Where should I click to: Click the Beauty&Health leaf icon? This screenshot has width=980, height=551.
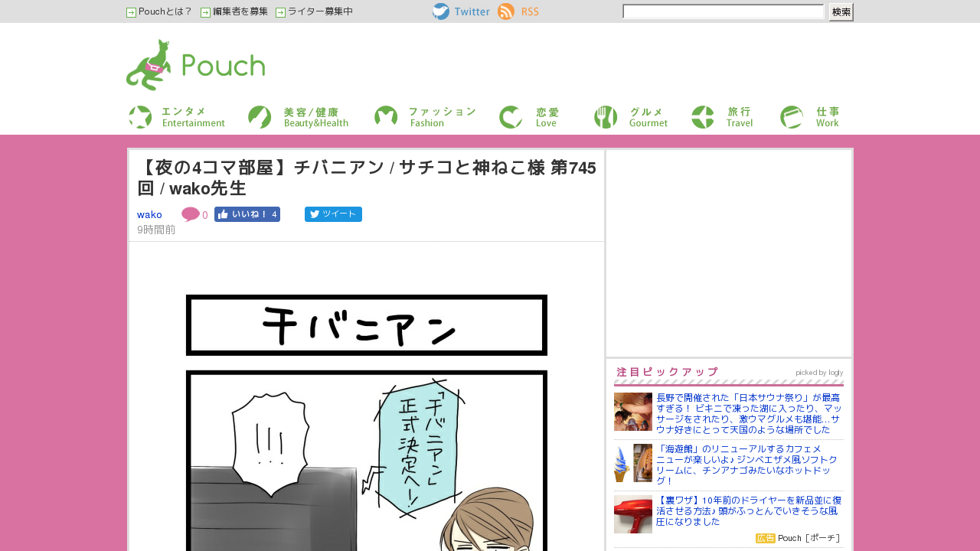coord(260,117)
